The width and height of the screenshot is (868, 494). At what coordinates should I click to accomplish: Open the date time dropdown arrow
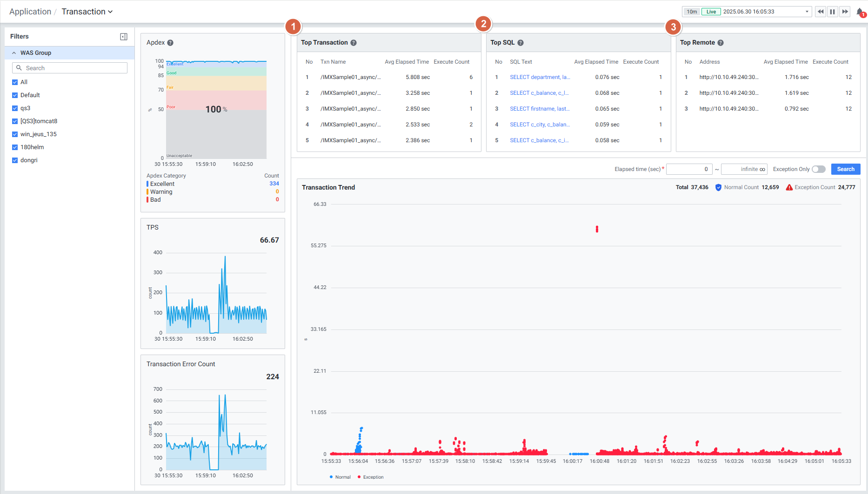point(807,12)
